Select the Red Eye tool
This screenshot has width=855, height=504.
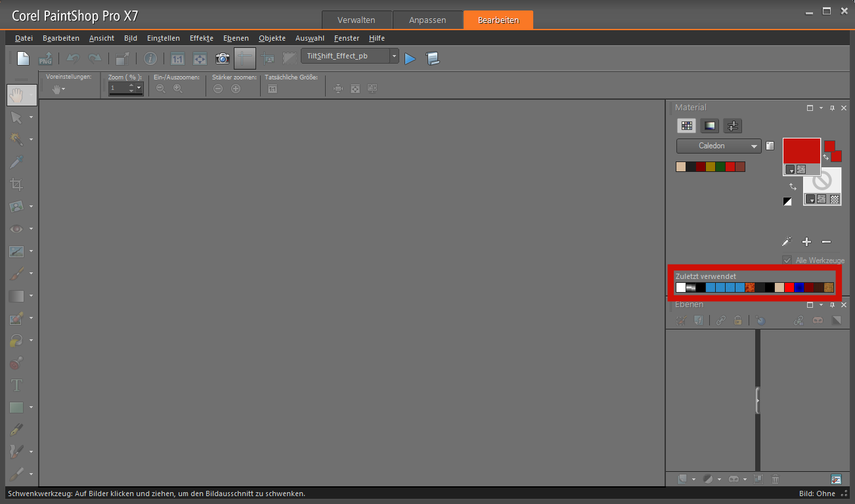pyautogui.click(x=16, y=229)
